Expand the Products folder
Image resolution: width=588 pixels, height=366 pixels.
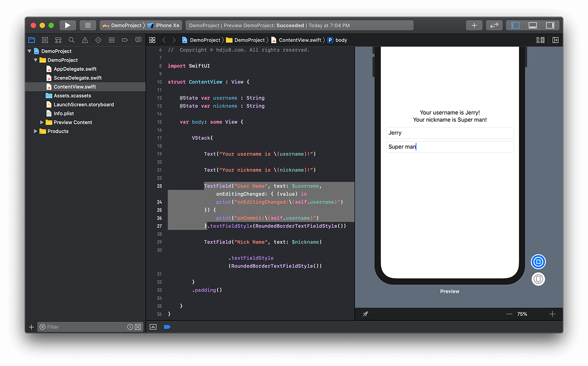coord(36,131)
